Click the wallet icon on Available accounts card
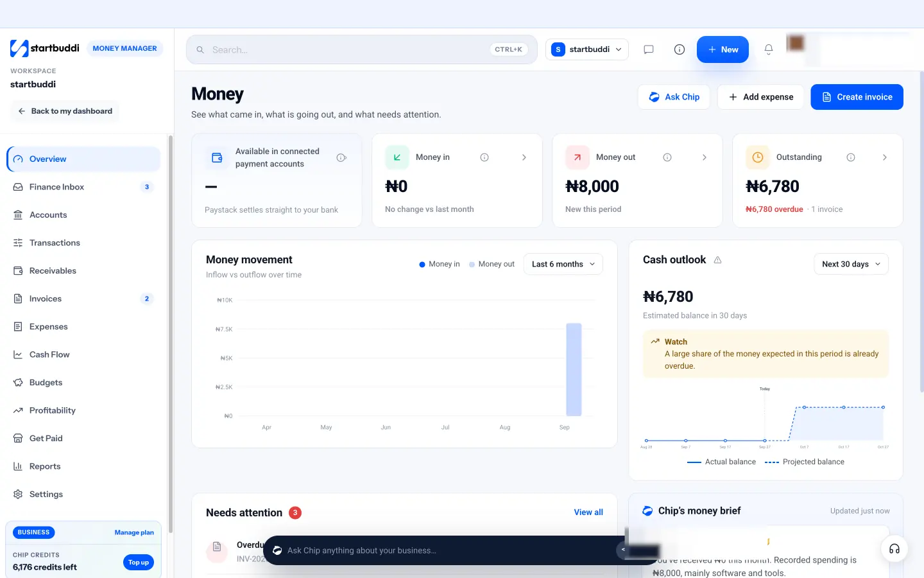924x578 pixels. tap(217, 157)
